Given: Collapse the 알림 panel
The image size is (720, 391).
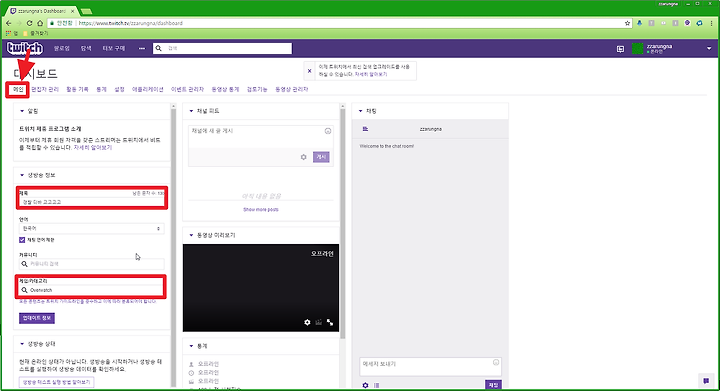Looking at the screenshot, I should [22, 111].
